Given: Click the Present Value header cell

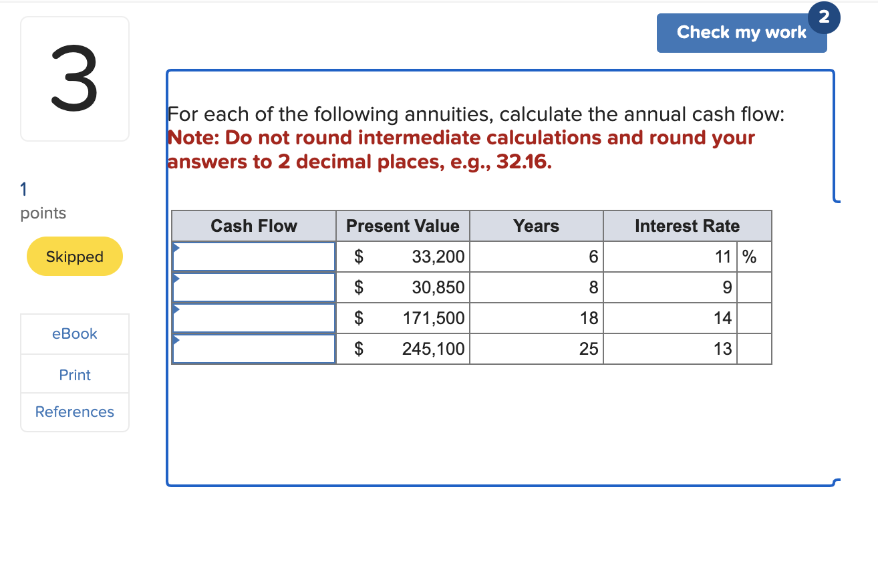Looking at the screenshot, I should coord(402,226).
